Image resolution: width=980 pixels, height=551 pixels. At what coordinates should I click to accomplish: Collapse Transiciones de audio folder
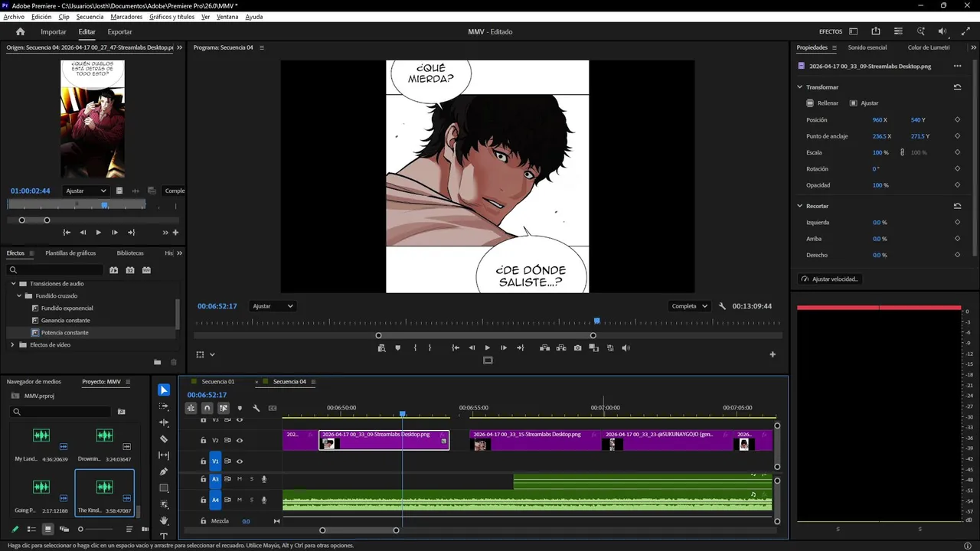(x=13, y=283)
